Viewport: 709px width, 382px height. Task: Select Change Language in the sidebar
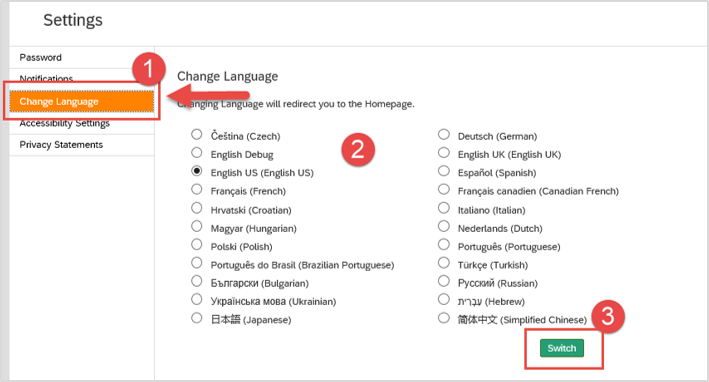[x=81, y=101]
